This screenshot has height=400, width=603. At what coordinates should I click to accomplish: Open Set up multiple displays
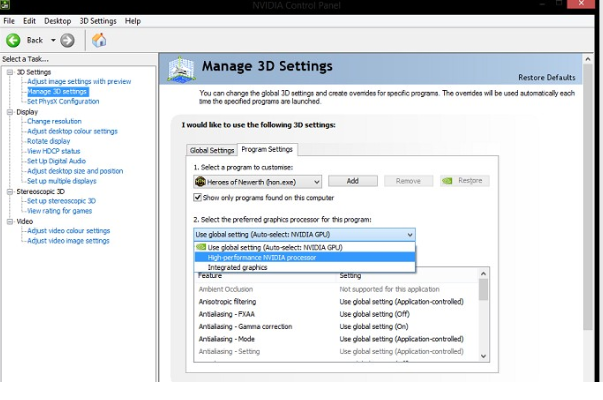62,181
